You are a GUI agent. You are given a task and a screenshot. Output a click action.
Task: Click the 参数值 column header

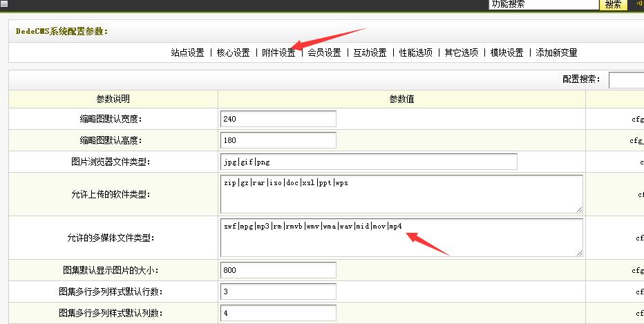click(401, 99)
